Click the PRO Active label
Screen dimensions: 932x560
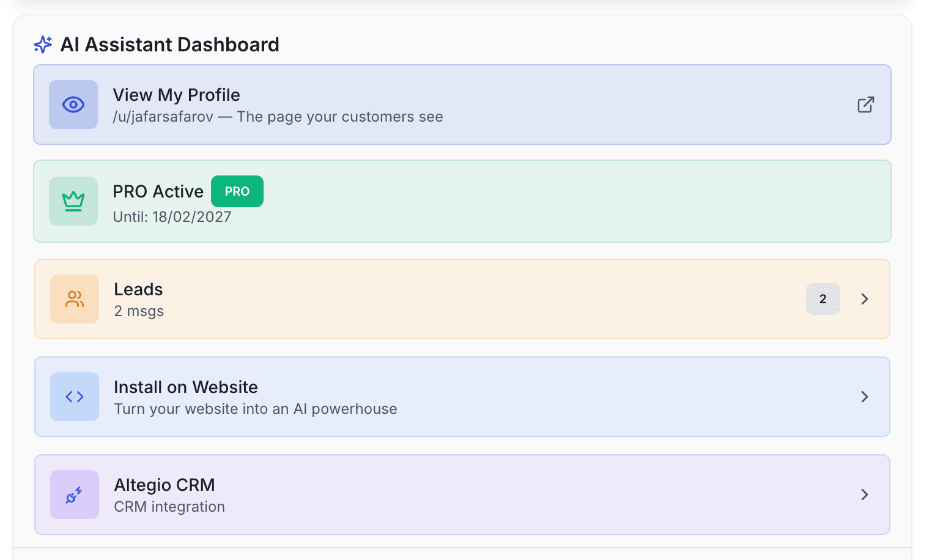click(x=158, y=191)
